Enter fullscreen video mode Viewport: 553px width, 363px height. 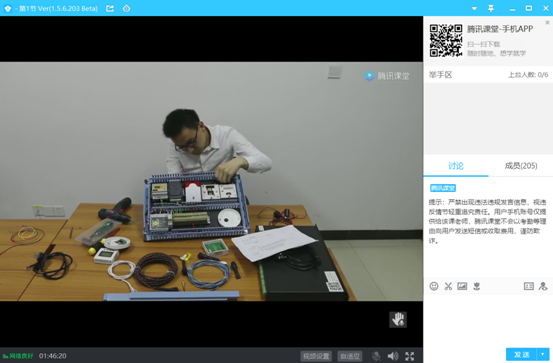(x=409, y=356)
